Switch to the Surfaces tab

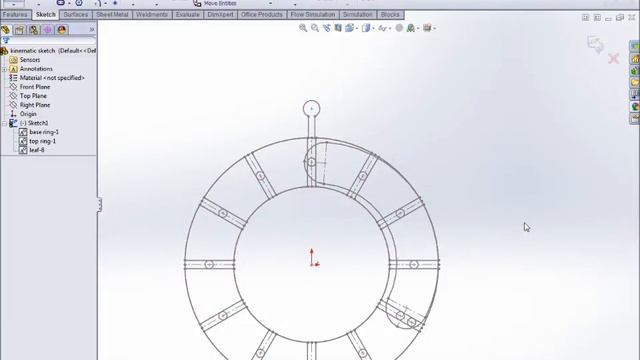(x=76, y=15)
